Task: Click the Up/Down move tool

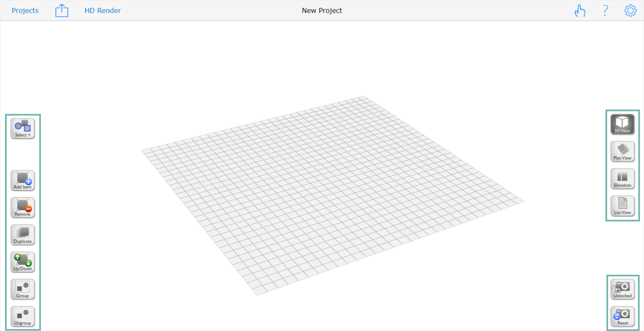Action: click(x=22, y=262)
